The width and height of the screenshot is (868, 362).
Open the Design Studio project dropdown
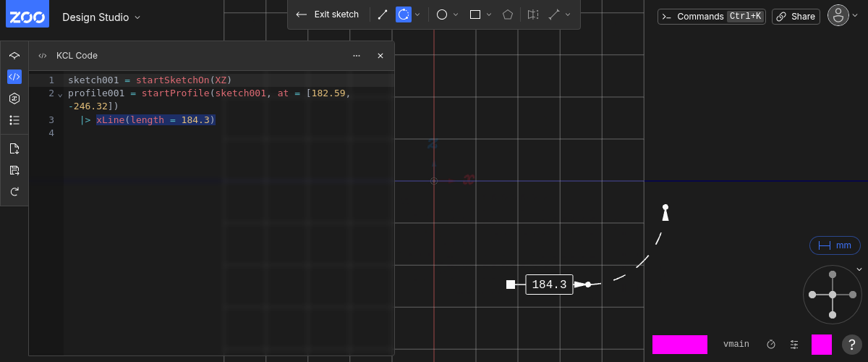[x=101, y=17]
